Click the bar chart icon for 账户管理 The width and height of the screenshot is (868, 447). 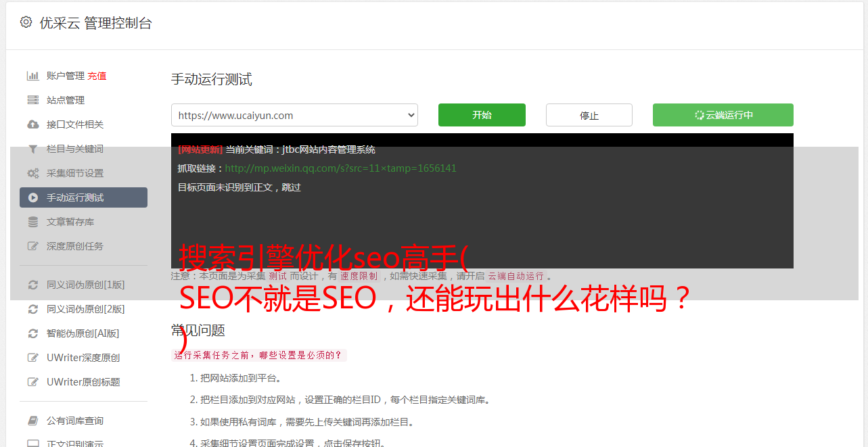(x=32, y=76)
